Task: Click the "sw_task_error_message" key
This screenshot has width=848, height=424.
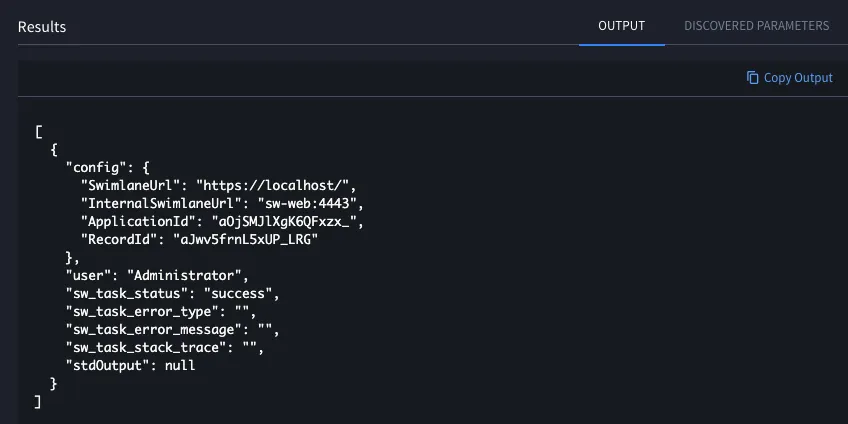Action: click(153, 330)
